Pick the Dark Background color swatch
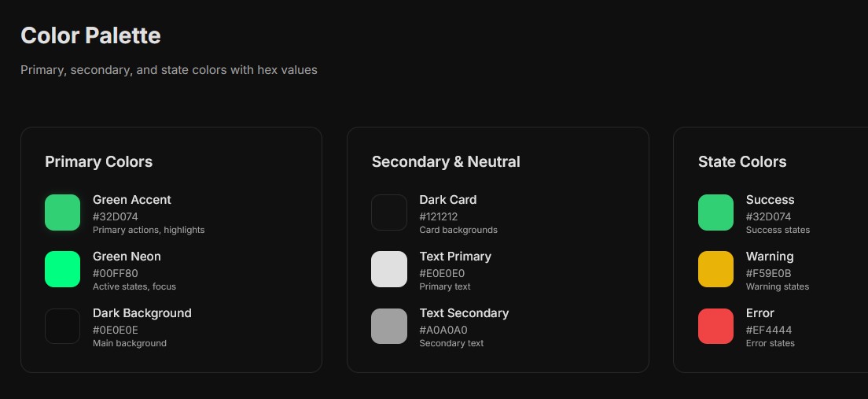This screenshot has width=868, height=399. coord(63,326)
